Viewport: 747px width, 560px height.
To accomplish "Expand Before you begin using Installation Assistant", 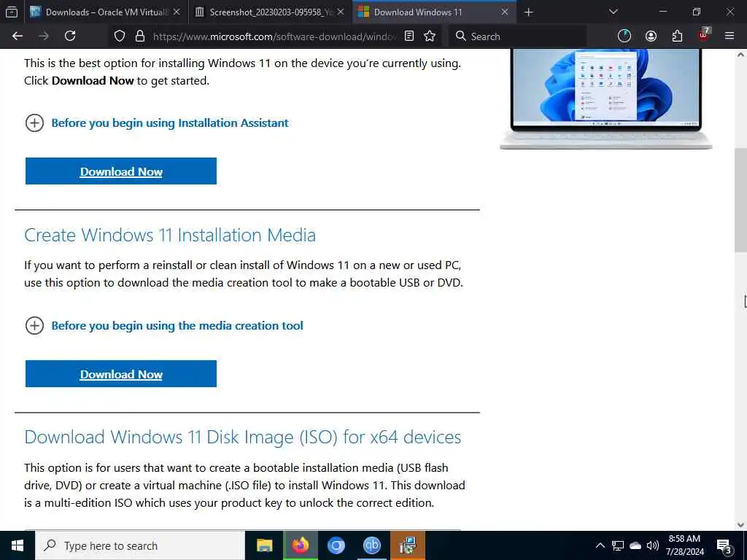I will [x=169, y=122].
